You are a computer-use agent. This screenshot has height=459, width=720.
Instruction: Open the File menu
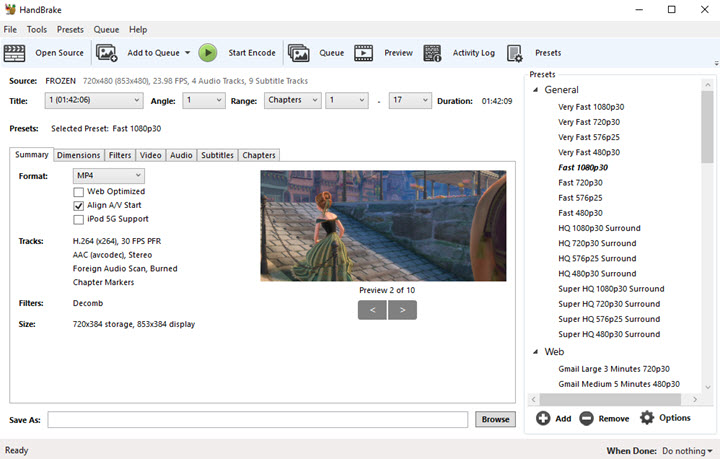pyautogui.click(x=10, y=29)
